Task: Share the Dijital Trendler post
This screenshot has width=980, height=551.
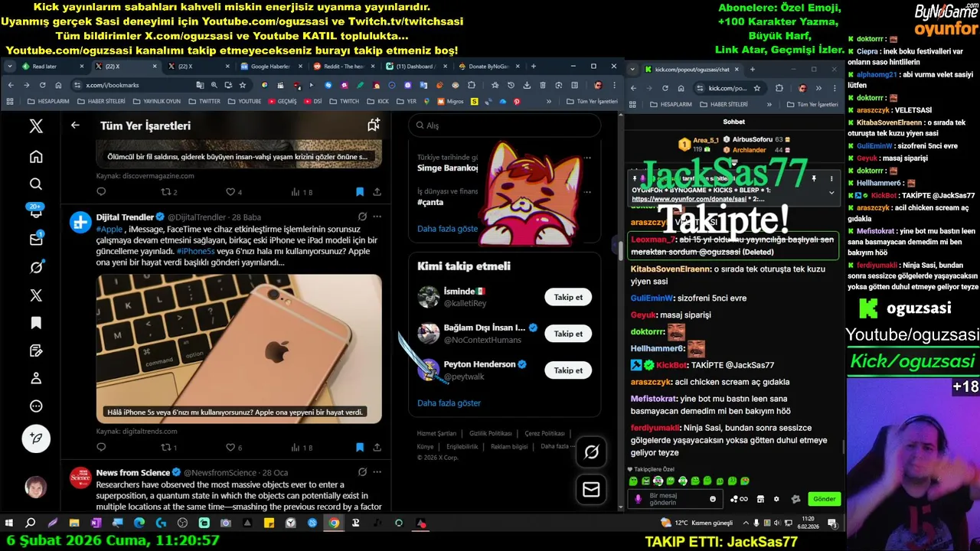Action: [377, 447]
